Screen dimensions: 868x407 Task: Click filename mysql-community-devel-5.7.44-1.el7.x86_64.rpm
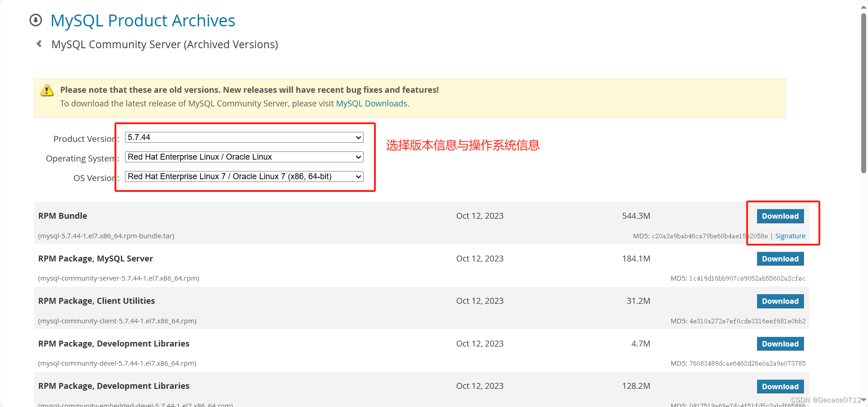(x=117, y=363)
